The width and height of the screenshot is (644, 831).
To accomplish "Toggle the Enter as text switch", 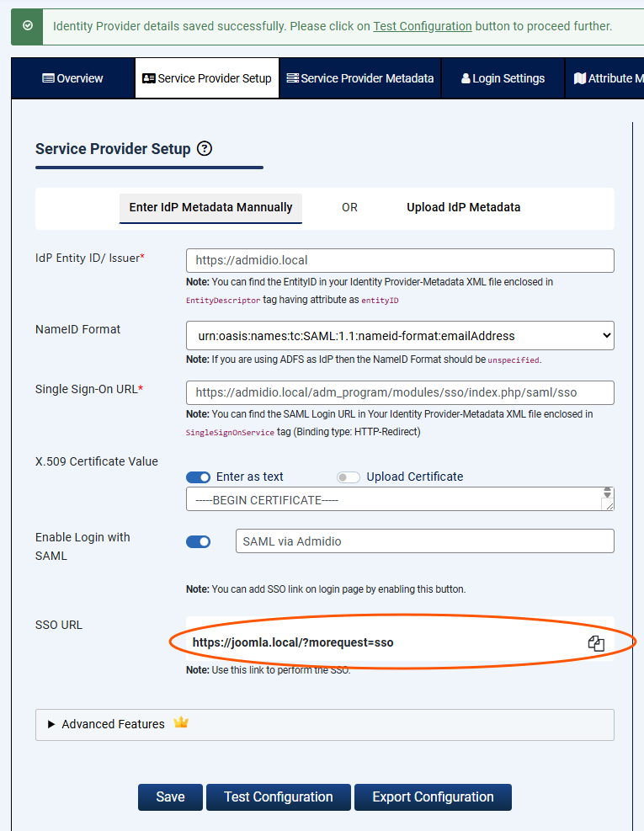I will pos(198,477).
